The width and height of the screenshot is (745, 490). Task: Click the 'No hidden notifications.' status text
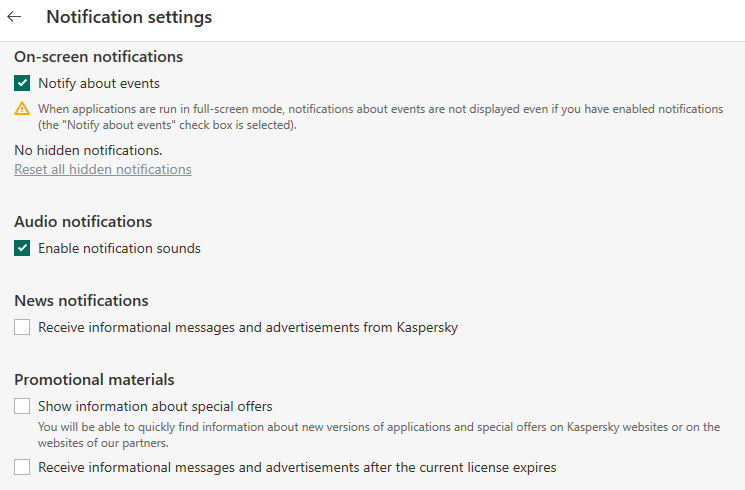pyautogui.click(x=88, y=150)
